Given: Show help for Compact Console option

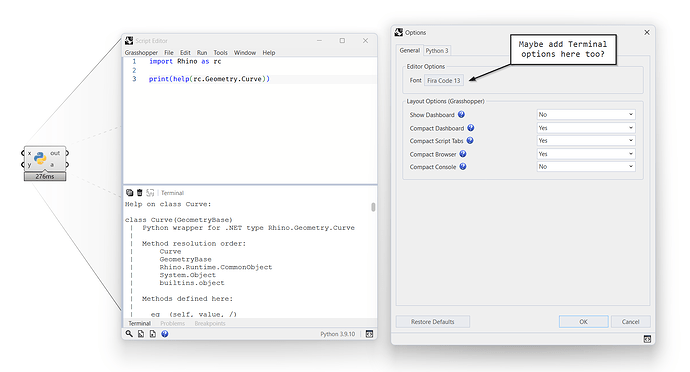Looking at the screenshot, I should coord(462,166).
